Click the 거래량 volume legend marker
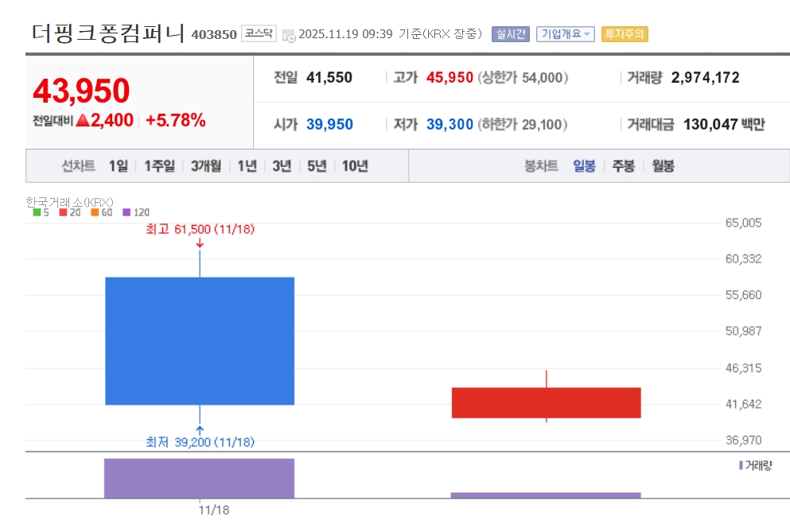Screen dimensions: 790x532 click(x=741, y=465)
